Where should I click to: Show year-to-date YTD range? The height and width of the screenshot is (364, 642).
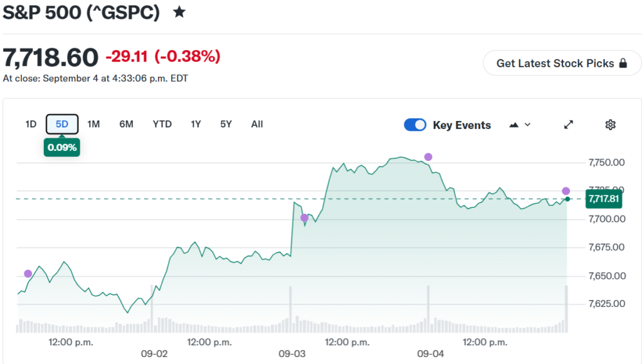coord(162,124)
